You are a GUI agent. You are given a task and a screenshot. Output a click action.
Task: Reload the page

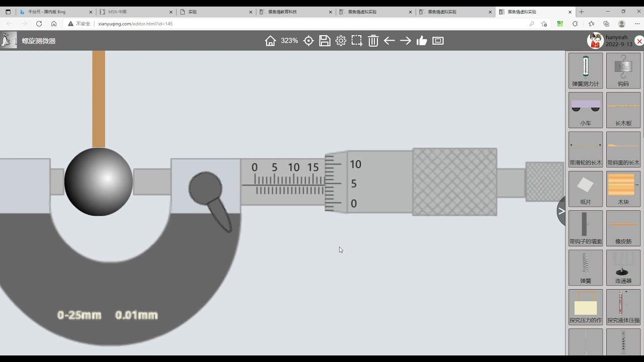click(39, 24)
